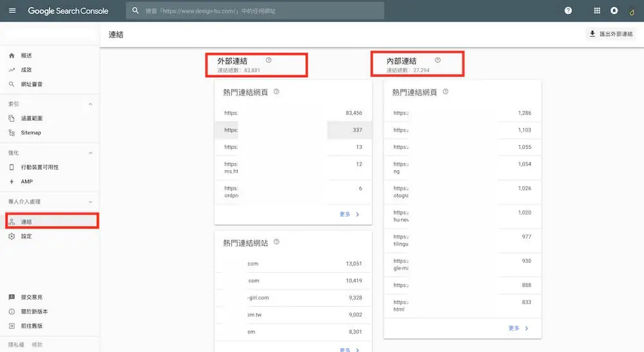The height and width of the screenshot is (352, 644).
Task: Click the trend line icon beside 成效
Action: pyautogui.click(x=12, y=70)
